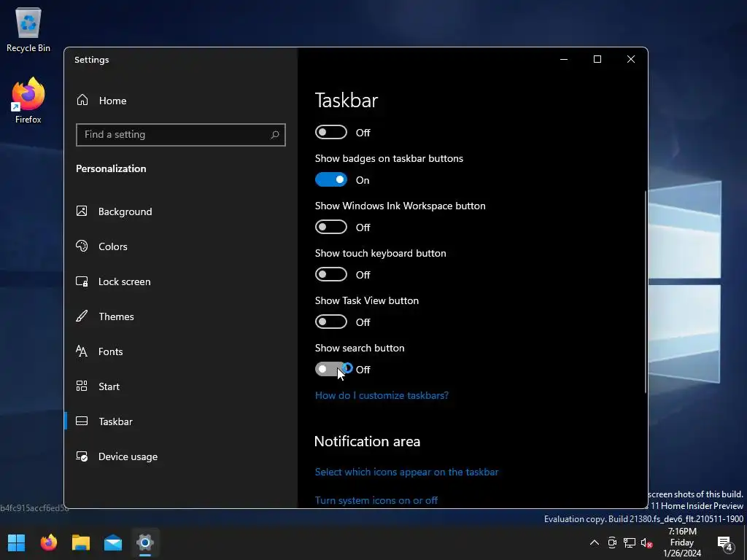The image size is (747, 560).
Task: Click the search magnifier in Find a setting
Action: coord(275,135)
